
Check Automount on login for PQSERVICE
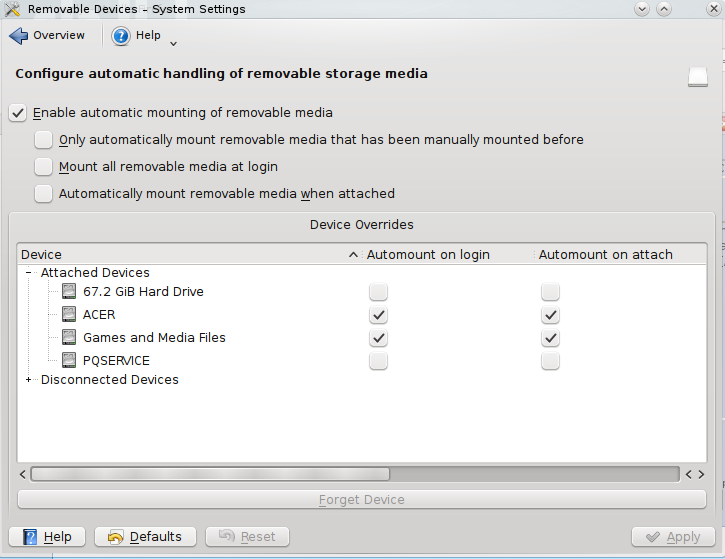[378, 361]
